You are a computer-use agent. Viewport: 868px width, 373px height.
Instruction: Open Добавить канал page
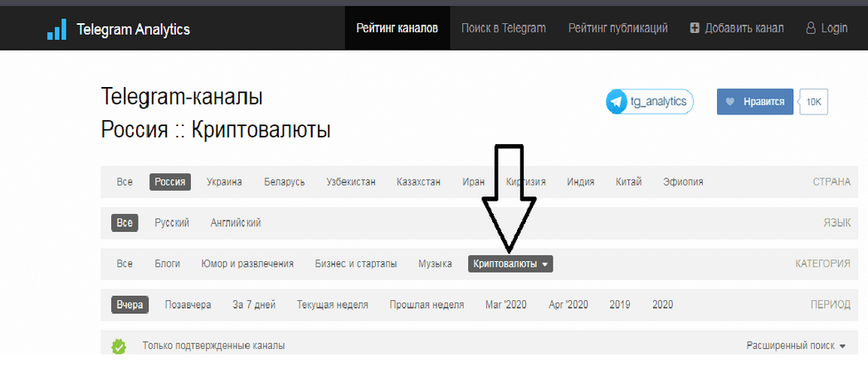[x=737, y=28]
